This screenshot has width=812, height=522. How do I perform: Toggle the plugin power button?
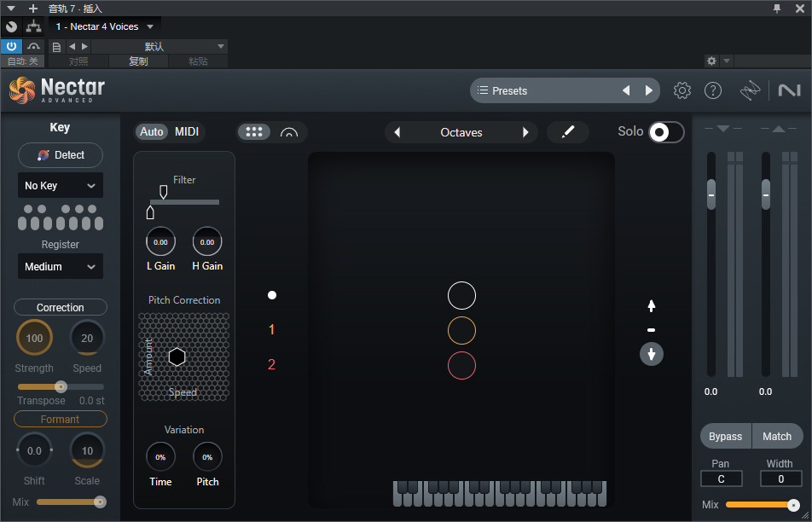pos(11,47)
